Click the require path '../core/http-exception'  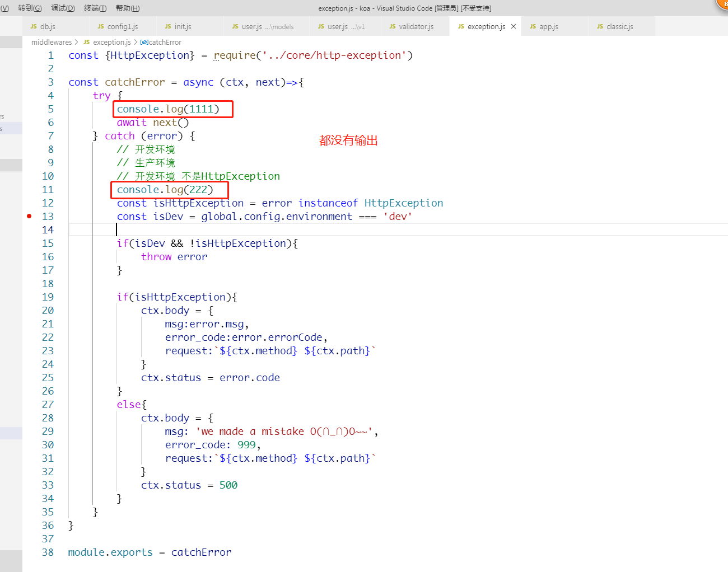tap(334, 55)
